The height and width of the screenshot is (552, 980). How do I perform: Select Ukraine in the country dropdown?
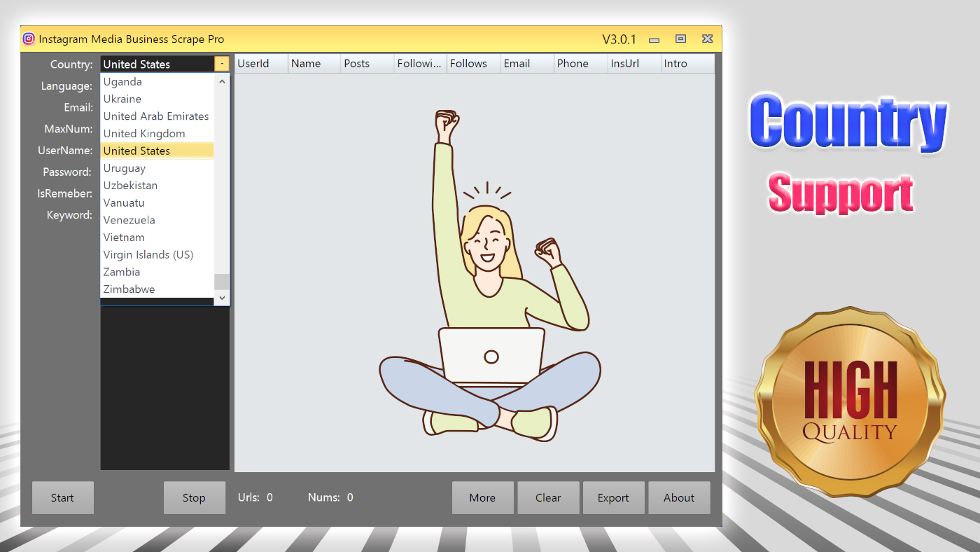(122, 99)
